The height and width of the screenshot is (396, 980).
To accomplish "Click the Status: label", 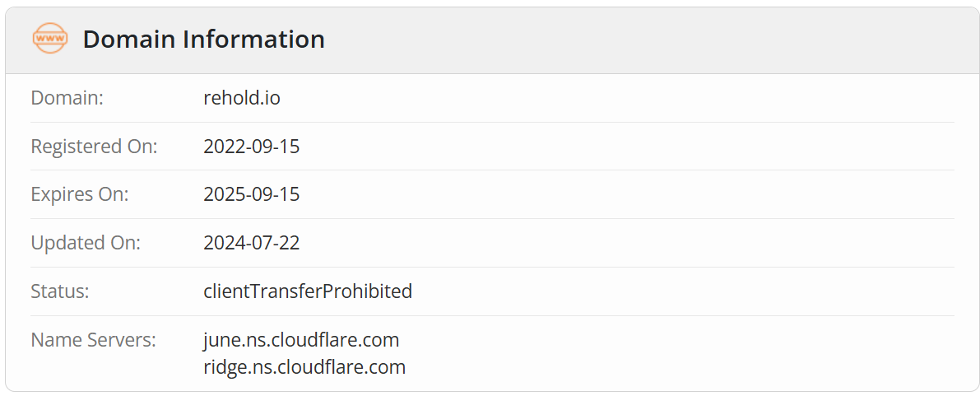I will [x=59, y=291].
